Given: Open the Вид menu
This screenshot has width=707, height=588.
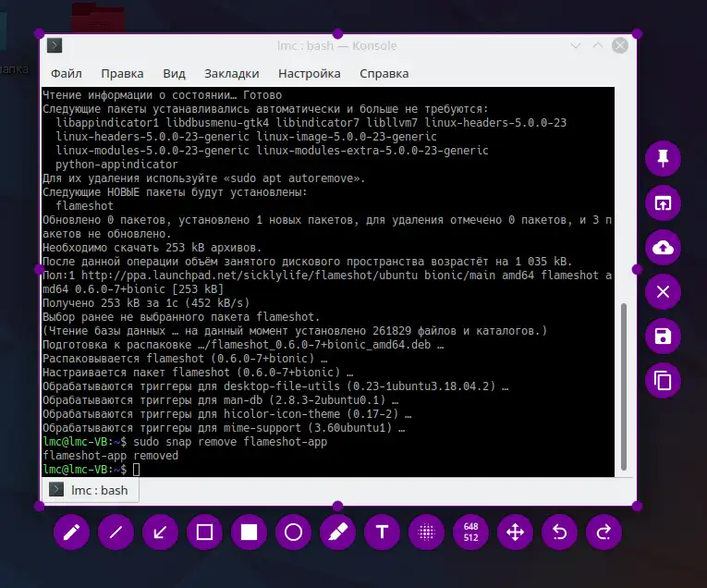Looking at the screenshot, I should tap(174, 74).
